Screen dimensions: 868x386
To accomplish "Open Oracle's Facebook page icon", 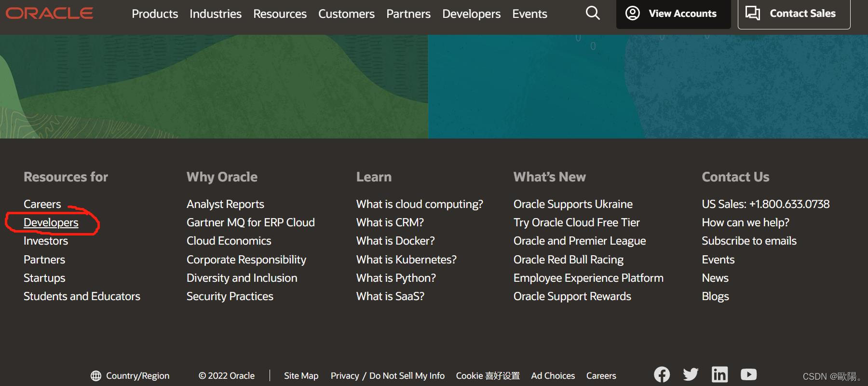I will pos(662,374).
